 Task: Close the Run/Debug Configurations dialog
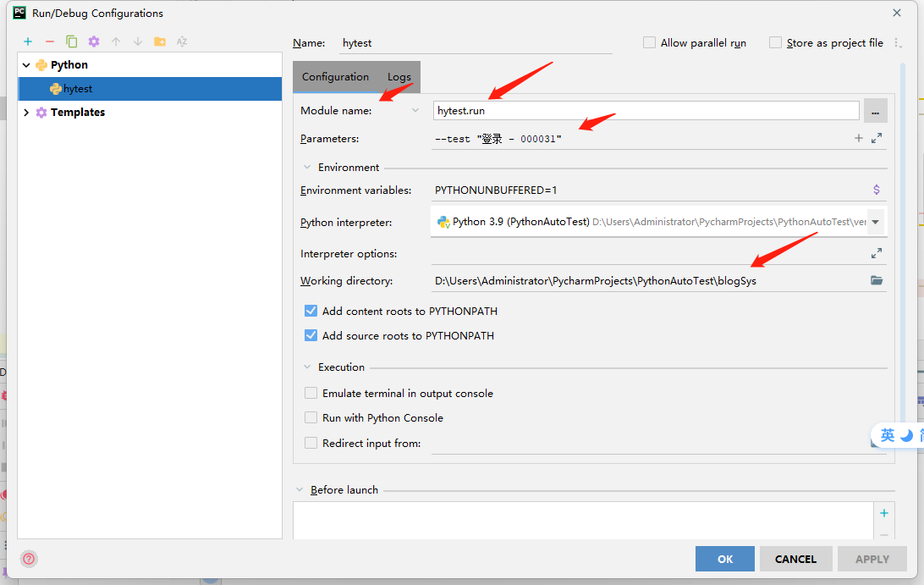click(897, 13)
